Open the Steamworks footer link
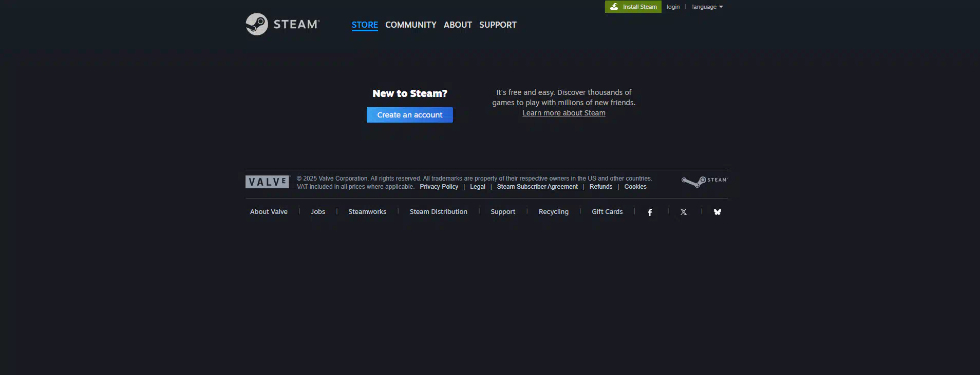 tap(367, 211)
